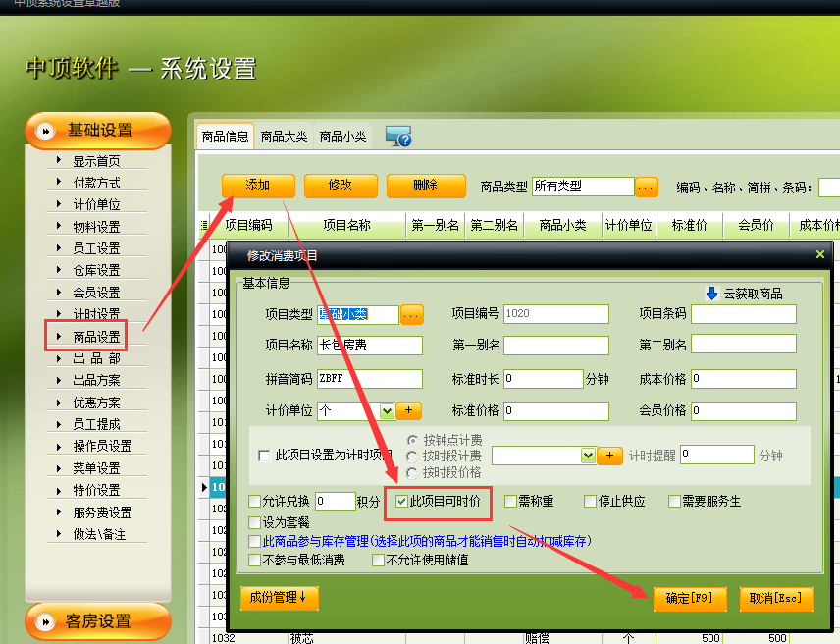The width and height of the screenshot is (840, 644).
Task: Toggle 停止供应 checkbox
Action: point(590,501)
